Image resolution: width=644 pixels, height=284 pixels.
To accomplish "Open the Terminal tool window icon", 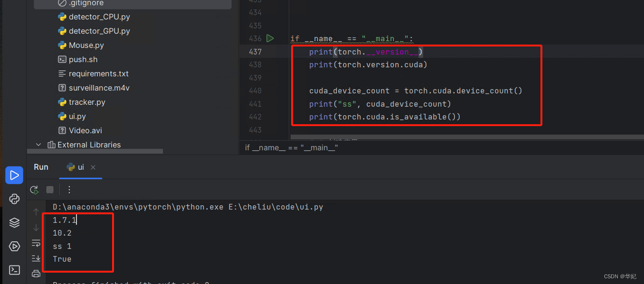I will click(14, 270).
